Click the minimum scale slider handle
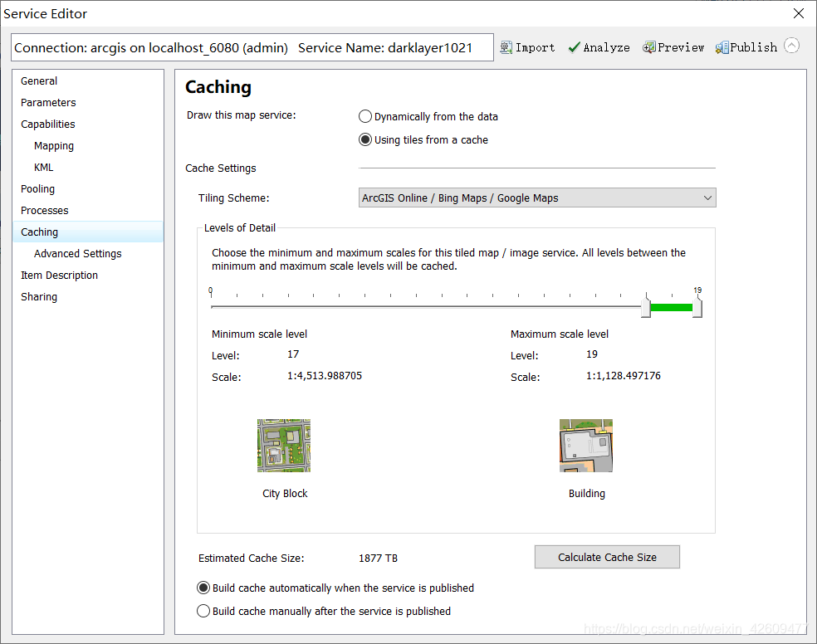Screen dimensions: 817x644 [x=646, y=305]
